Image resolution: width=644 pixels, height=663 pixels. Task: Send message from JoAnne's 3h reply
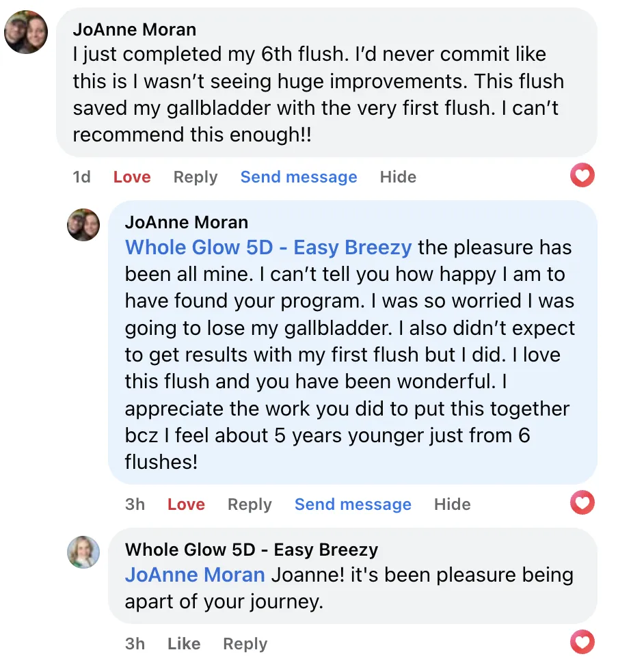(353, 504)
